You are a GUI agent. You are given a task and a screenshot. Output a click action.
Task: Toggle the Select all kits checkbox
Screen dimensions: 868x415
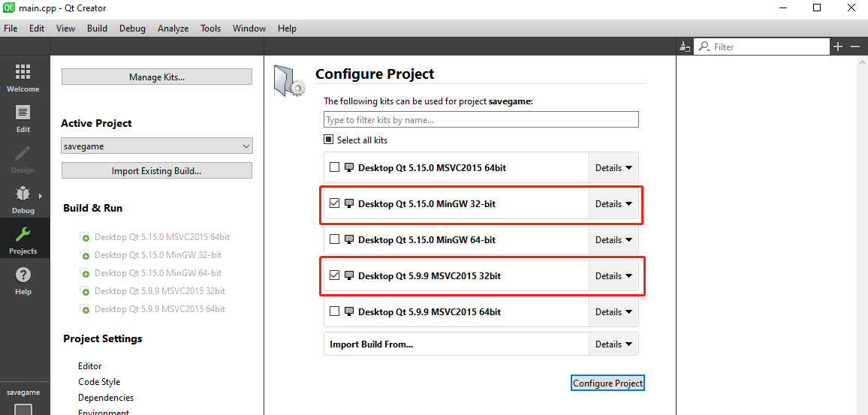(328, 140)
